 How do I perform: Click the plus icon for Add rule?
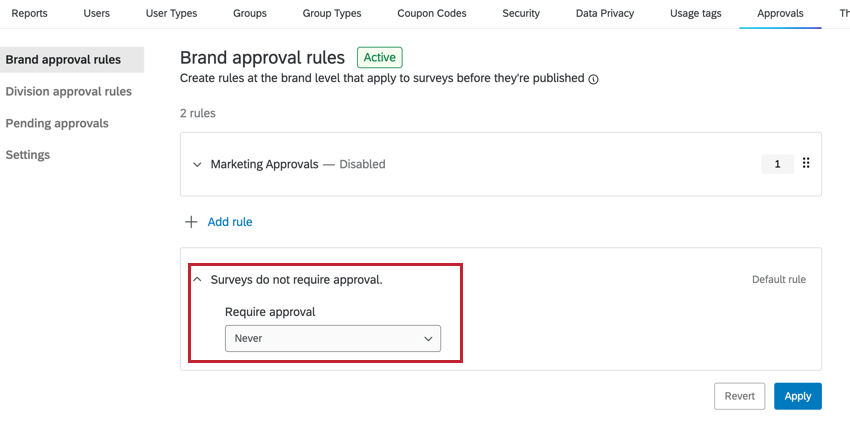click(191, 222)
